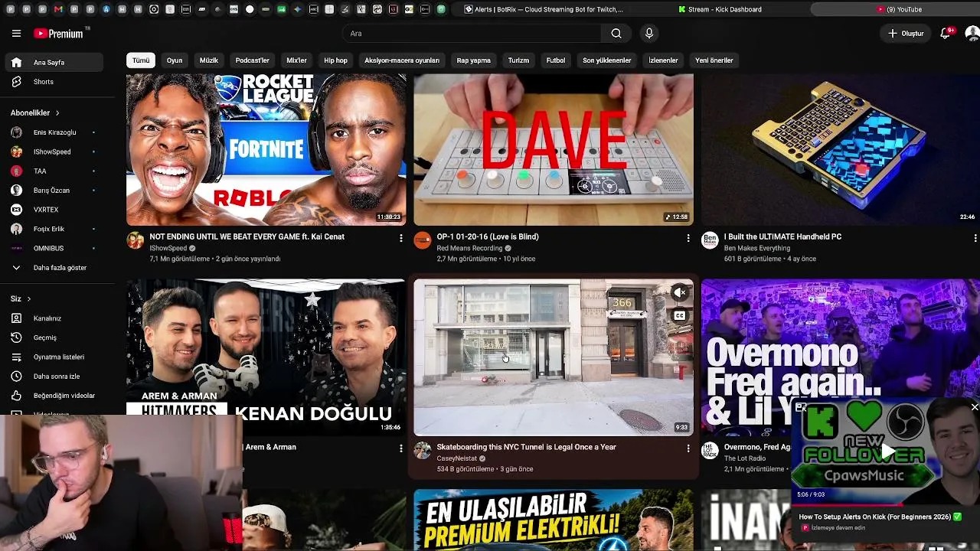Screen dimensions: 980x551
Task: Unmute the skateboarding video preview
Action: point(680,292)
